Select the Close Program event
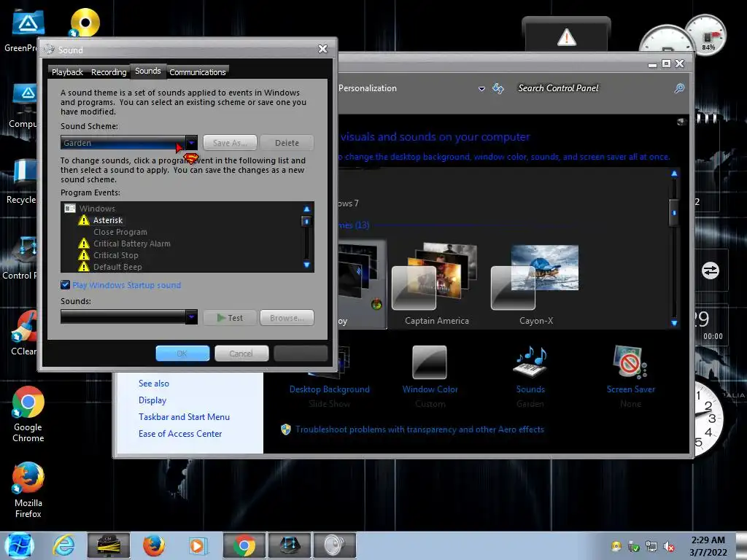747x560 pixels. tap(120, 232)
